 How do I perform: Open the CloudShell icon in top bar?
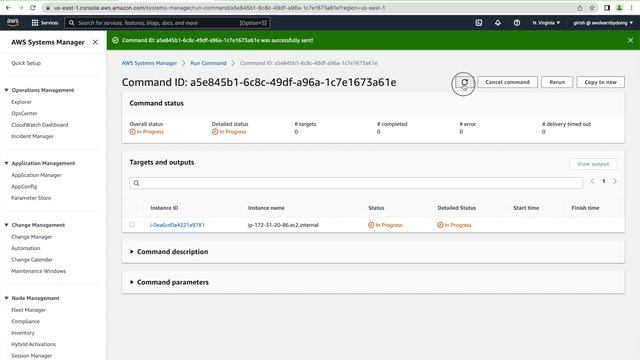click(479, 23)
